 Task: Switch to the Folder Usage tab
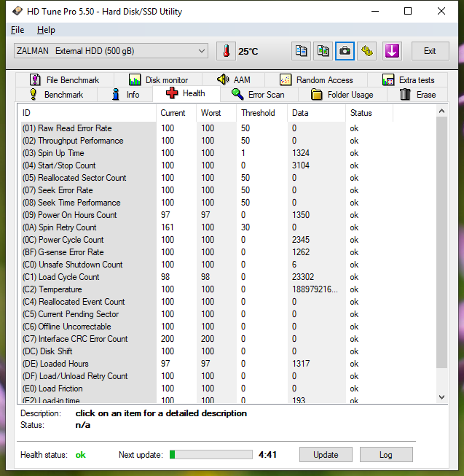point(342,95)
